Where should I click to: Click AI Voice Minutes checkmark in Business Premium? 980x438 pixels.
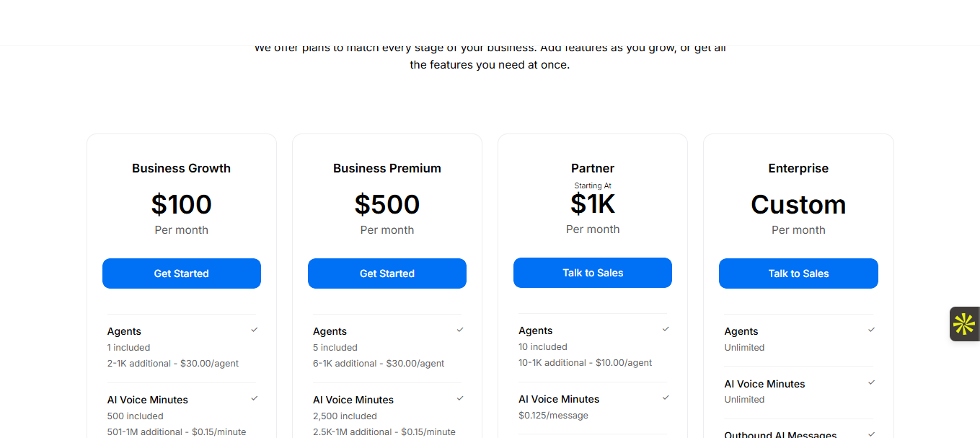pos(460,398)
